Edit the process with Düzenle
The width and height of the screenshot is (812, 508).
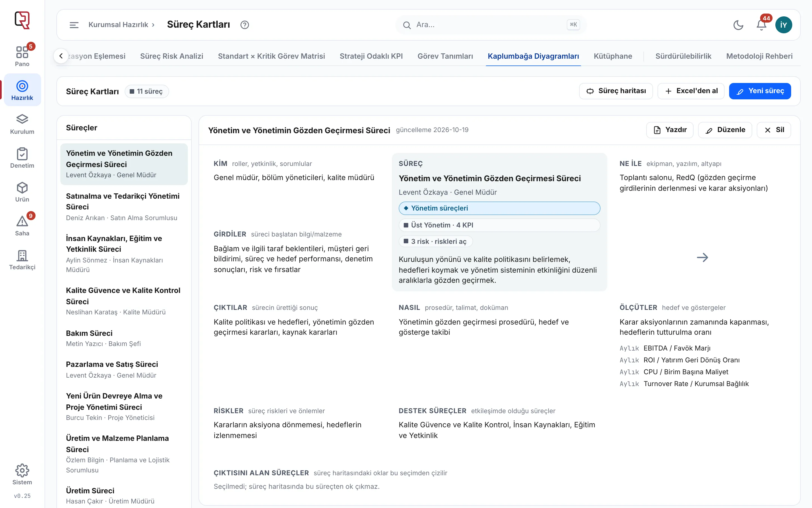[x=725, y=130]
